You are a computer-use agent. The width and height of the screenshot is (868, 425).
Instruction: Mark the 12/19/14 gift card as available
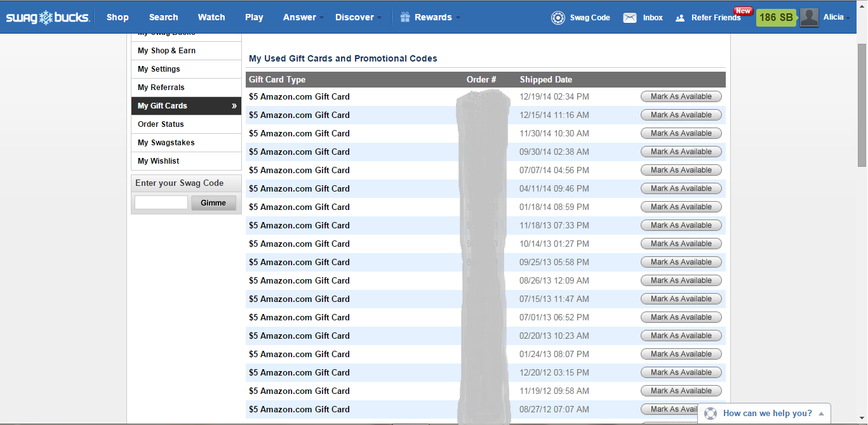point(681,96)
